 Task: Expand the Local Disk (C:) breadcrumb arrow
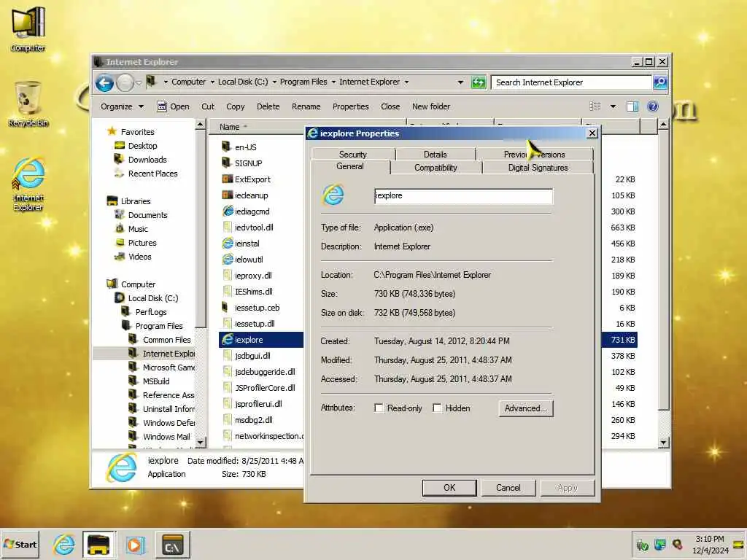click(274, 82)
